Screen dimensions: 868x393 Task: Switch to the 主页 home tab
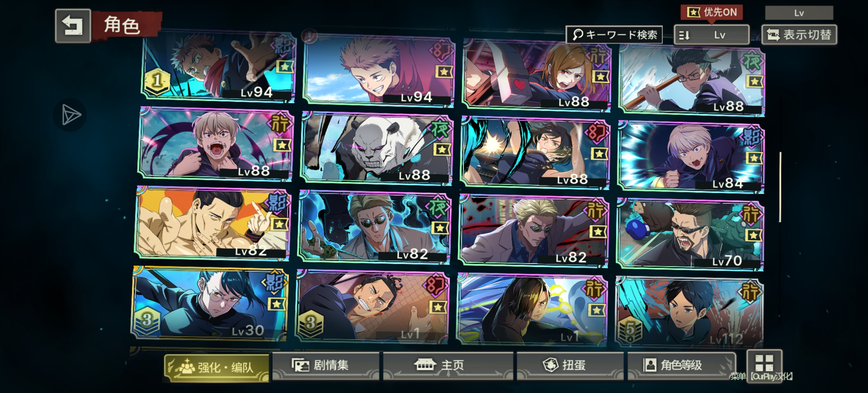point(448,365)
